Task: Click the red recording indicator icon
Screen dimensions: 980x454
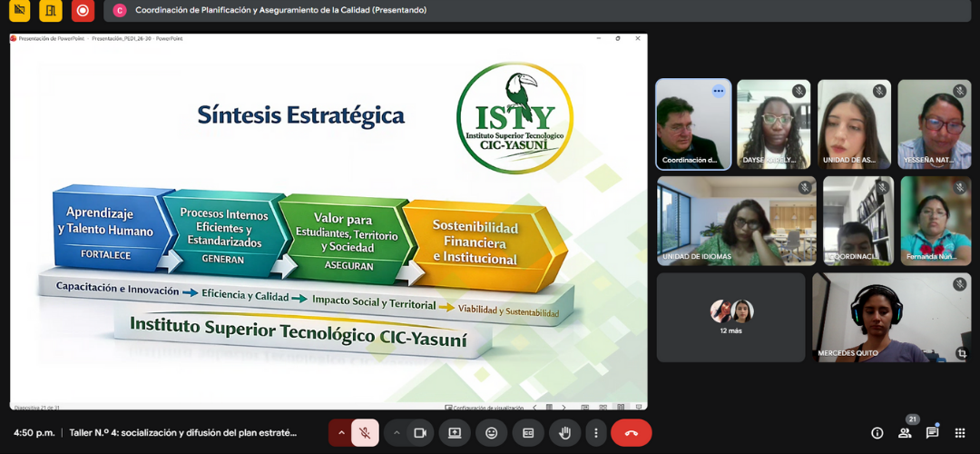Action: click(x=83, y=11)
